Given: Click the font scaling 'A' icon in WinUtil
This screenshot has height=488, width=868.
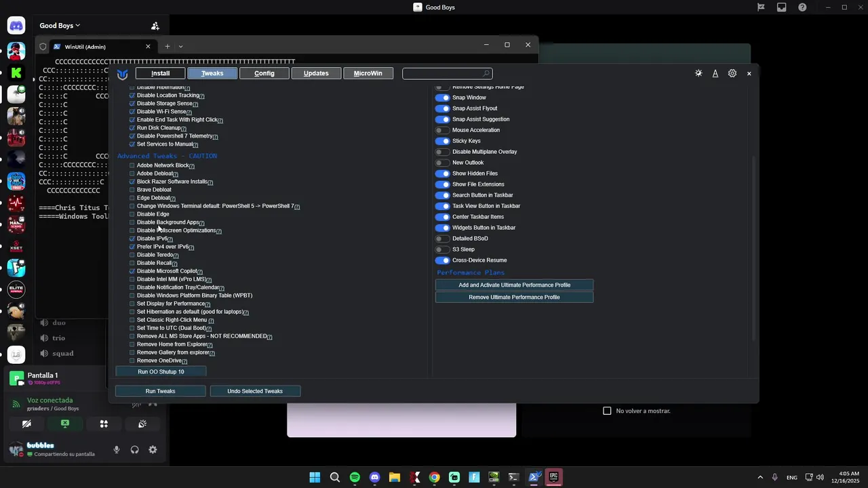Looking at the screenshot, I should [x=715, y=73].
